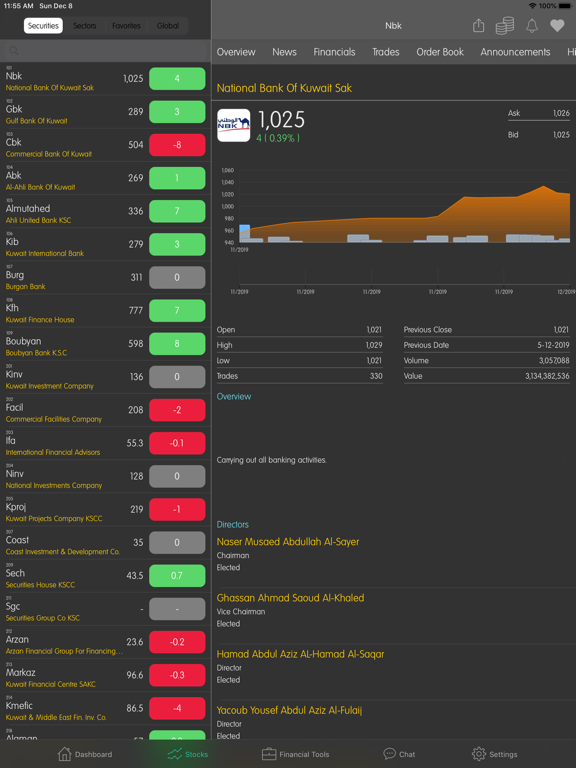Open director Hamad Abdul Aziz Al-Hamad Al-Saqar
This screenshot has height=768, width=576.
[x=300, y=654]
